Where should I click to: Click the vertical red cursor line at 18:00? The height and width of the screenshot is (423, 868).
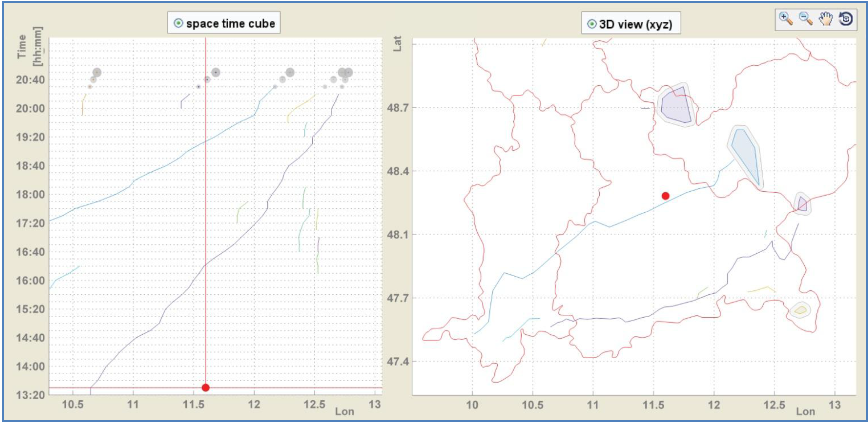coord(206,194)
